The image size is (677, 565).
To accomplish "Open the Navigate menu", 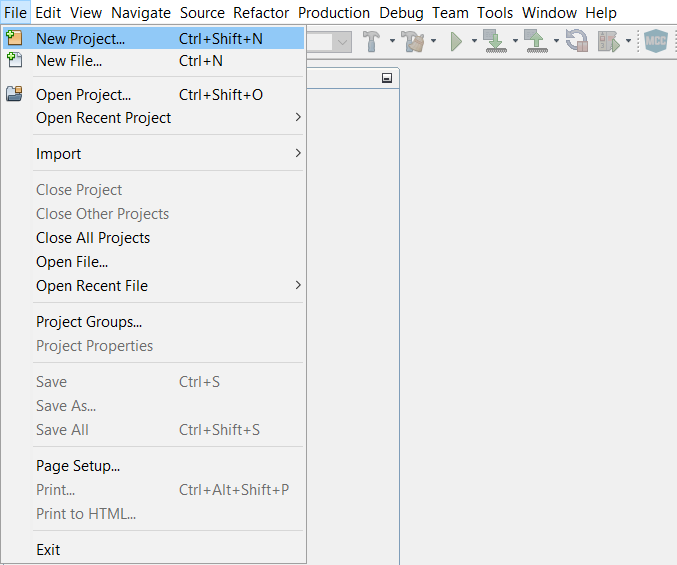I will 141,13.
